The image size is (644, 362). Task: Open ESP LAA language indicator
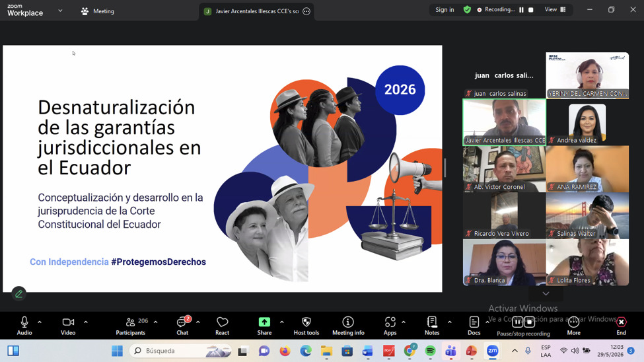(546, 351)
